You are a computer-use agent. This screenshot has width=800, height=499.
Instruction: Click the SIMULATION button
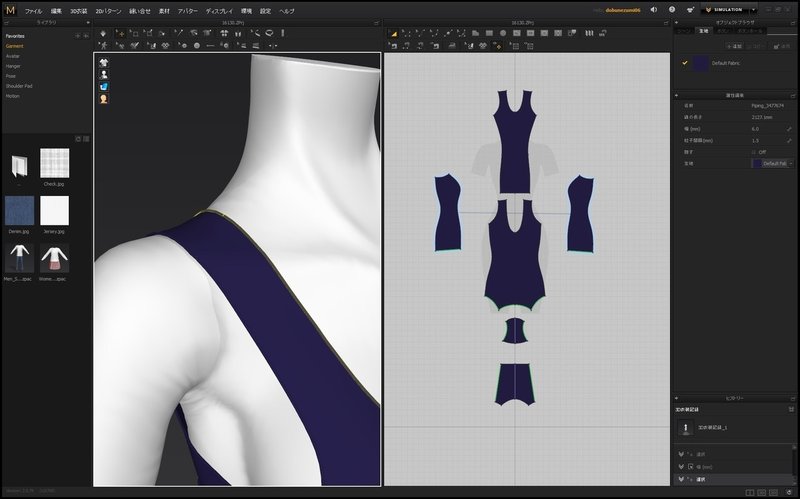[x=725, y=10]
